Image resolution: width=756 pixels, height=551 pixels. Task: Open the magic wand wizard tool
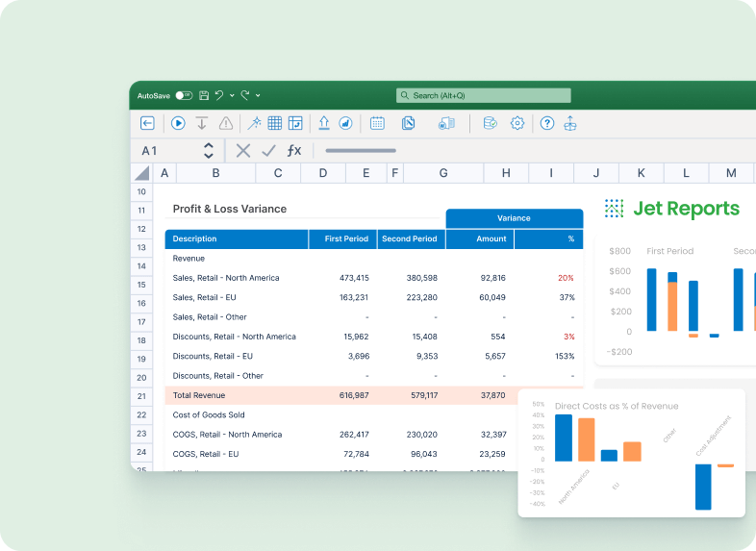(x=254, y=123)
